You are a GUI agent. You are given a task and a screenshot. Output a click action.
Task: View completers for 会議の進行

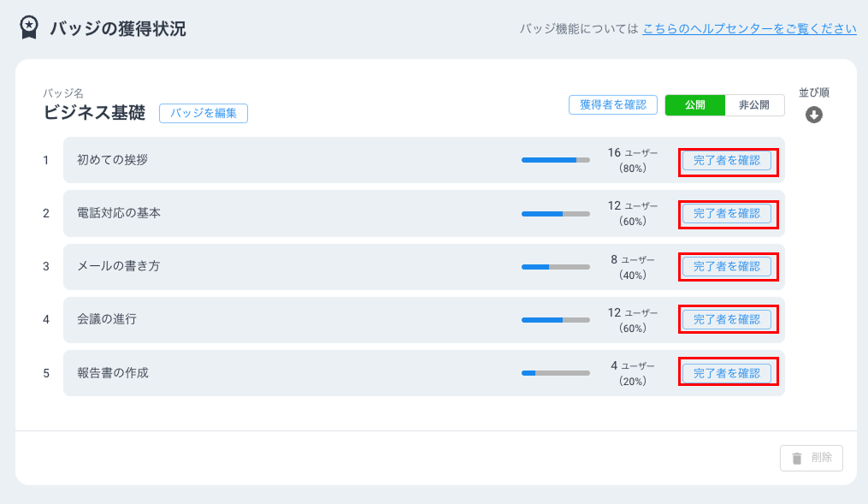tap(727, 319)
